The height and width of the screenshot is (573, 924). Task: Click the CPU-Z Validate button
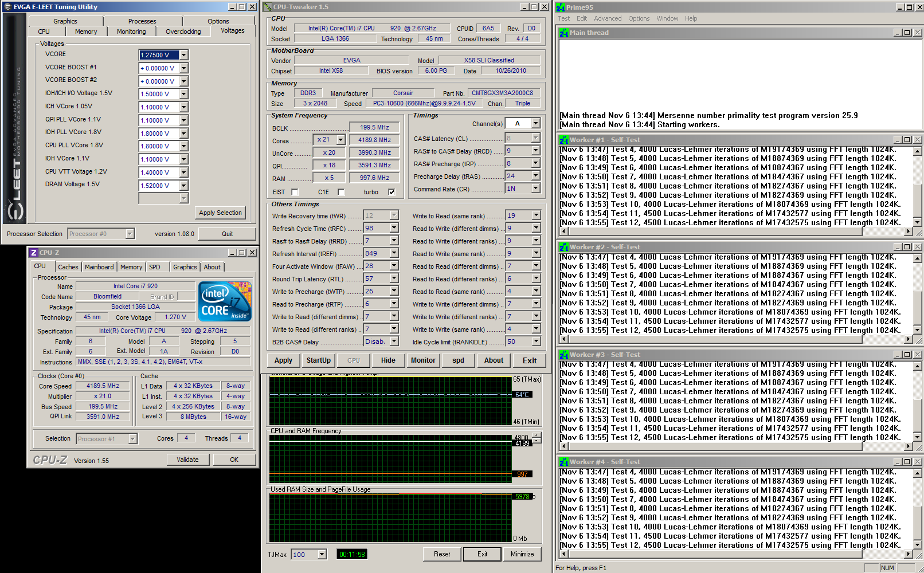(x=187, y=460)
